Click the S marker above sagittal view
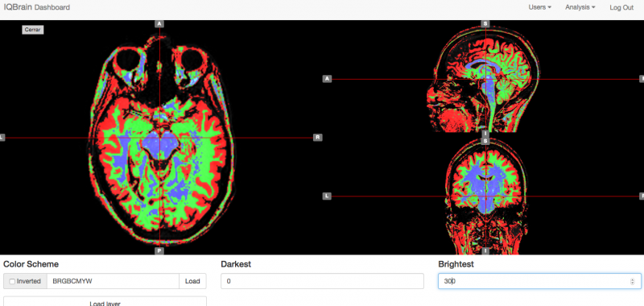The image size is (644, 306). (485, 24)
